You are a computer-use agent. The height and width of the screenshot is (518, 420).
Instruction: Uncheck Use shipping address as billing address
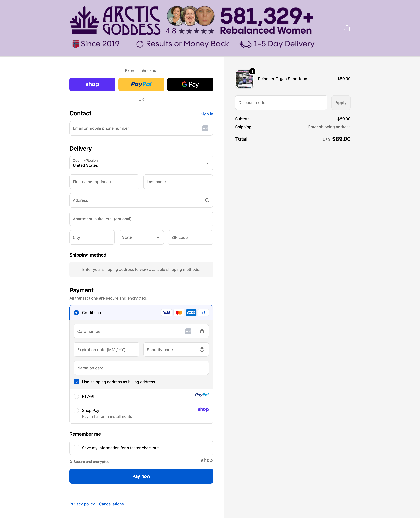(x=76, y=382)
